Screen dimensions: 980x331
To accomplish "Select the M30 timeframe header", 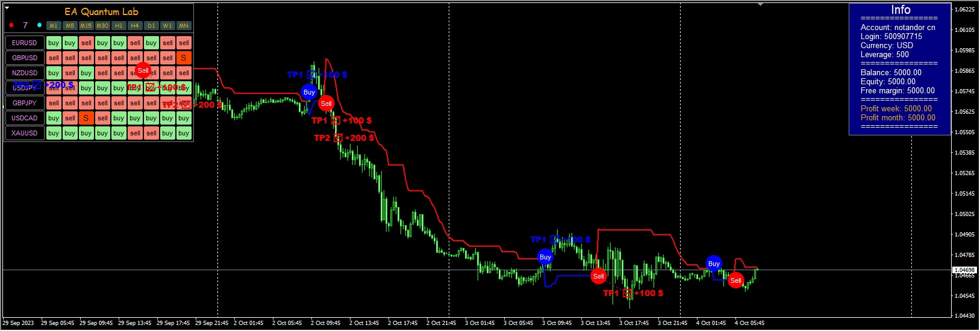I will click(102, 26).
